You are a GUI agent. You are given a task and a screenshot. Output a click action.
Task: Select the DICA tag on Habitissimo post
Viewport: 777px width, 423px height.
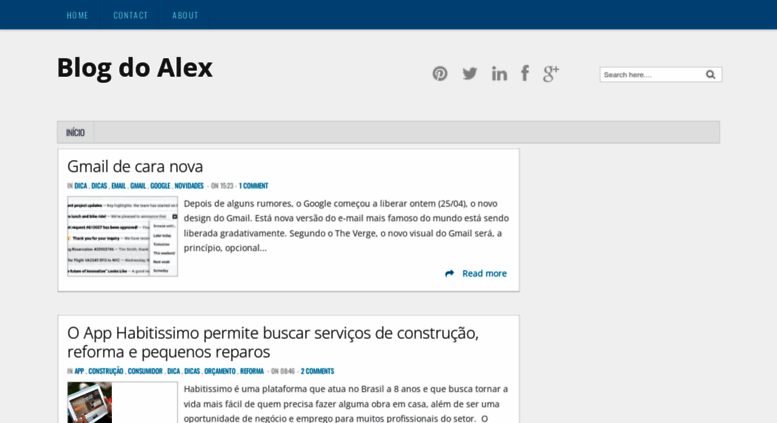pyautogui.click(x=173, y=371)
